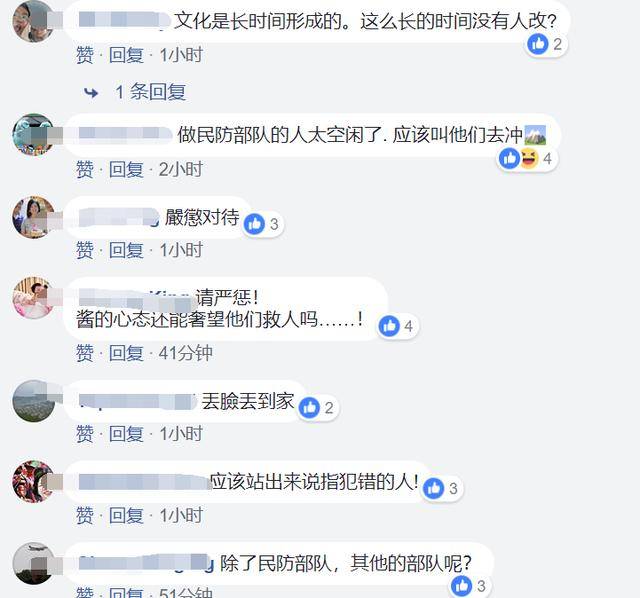640x598 pixels.
Task: Click laughing emoji reaction on 民防部队 comment
Action: click(x=529, y=158)
